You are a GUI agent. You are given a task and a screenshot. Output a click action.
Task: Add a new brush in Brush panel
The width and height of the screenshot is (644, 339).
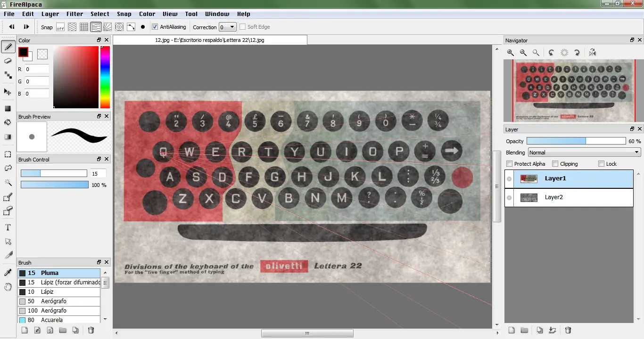(25, 330)
